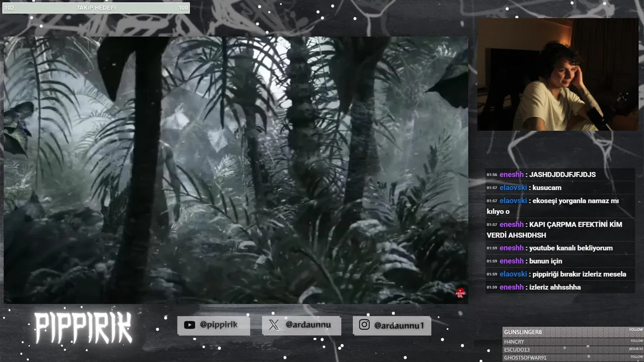Click elaovski's name on the pippiriği message
Viewport: 644px width, 362px height.
tap(513, 274)
